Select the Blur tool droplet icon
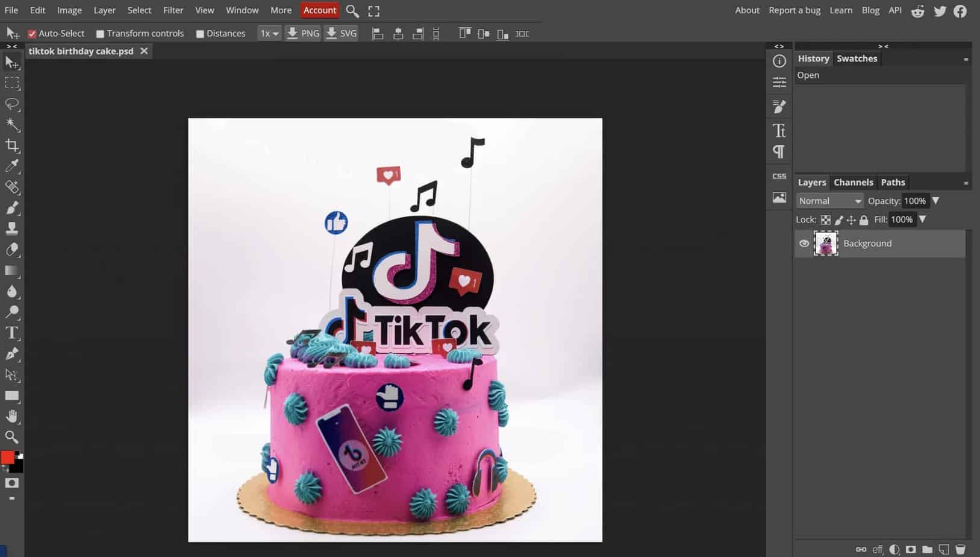Image resolution: width=980 pixels, height=557 pixels. (11, 291)
